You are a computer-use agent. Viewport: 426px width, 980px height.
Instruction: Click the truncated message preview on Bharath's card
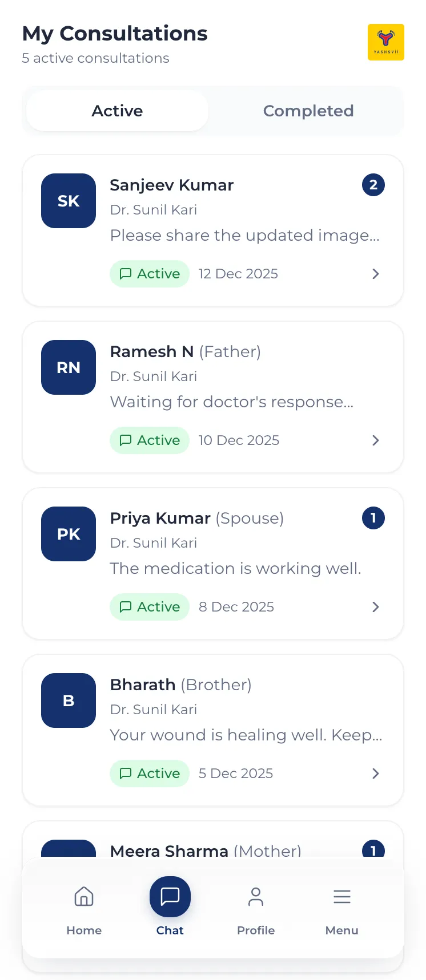pyautogui.click(x=246, y=735)
